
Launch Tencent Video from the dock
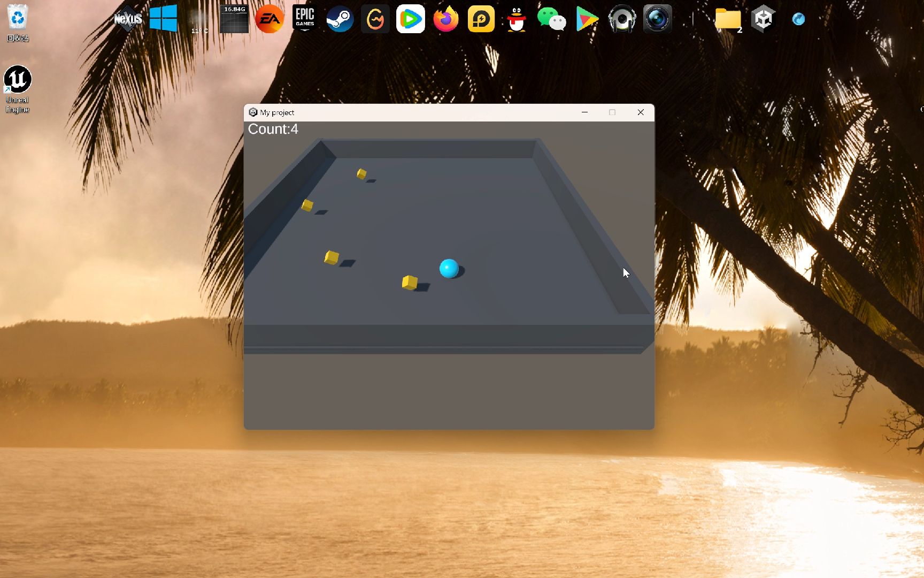point(411,19)
